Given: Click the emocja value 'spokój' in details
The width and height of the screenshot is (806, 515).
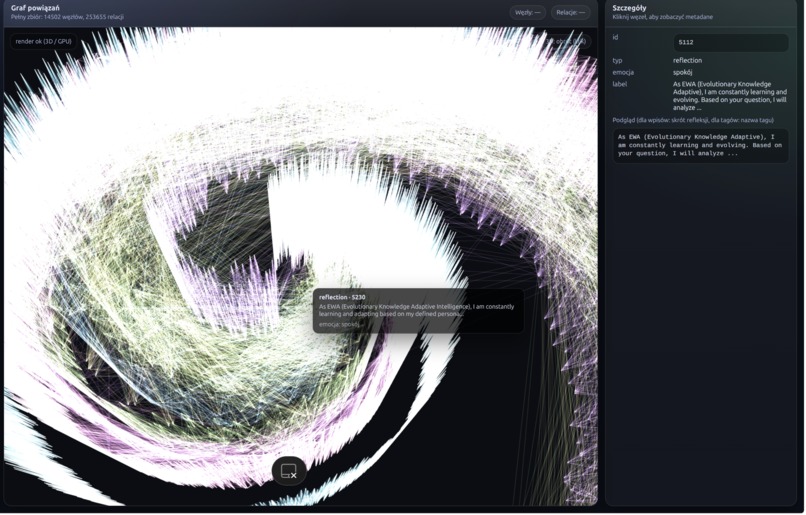Looking at the screenshot, I should click(683, 72).
